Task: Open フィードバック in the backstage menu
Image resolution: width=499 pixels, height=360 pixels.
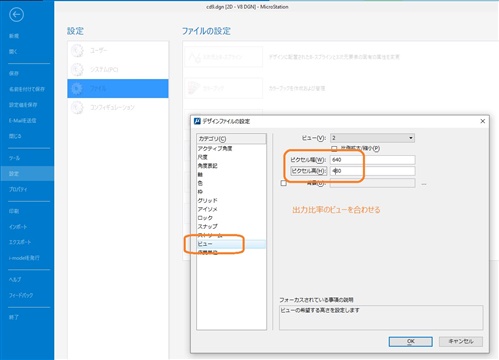Action: click(21, 295)
